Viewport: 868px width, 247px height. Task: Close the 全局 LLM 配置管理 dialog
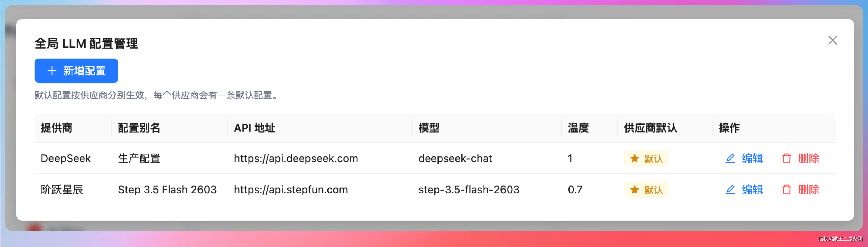click(x=832, y=41)
